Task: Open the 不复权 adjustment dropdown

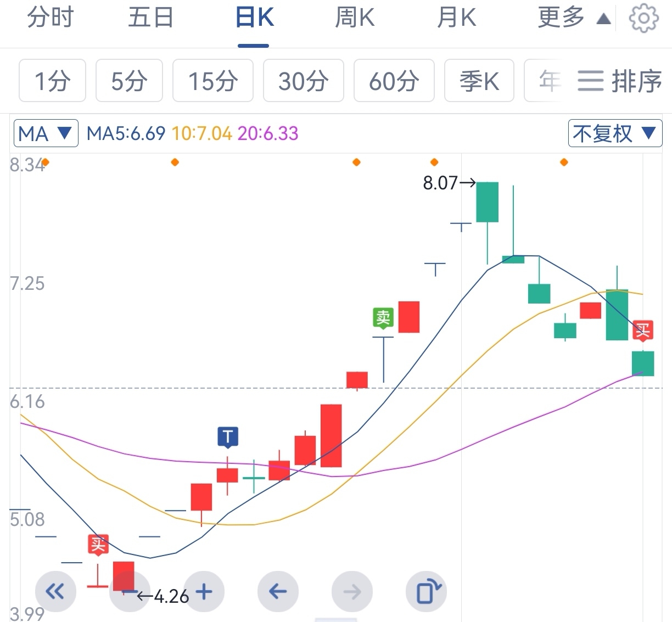Action: click(614, 133)
